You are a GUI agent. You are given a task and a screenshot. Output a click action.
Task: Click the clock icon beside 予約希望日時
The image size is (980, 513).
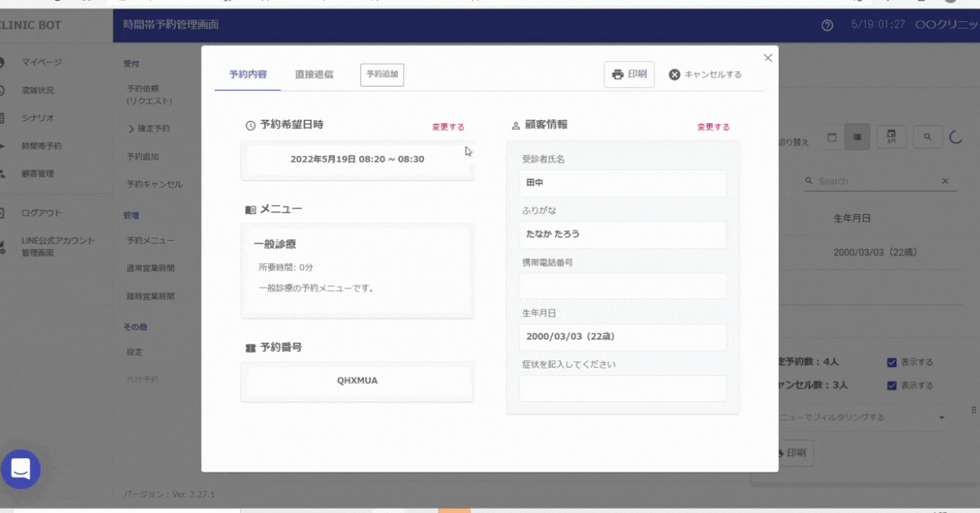coord(251,126)
